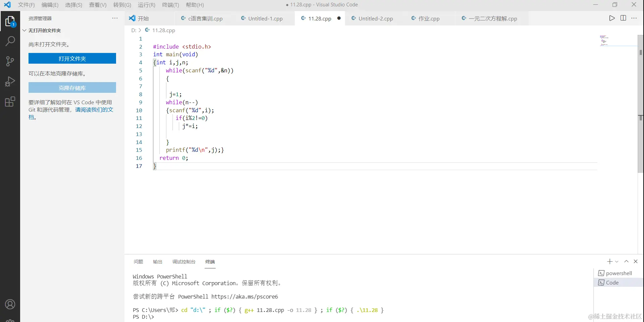Switch to the Untitled-1.cpp tab
Screen dimensions: 644x322
coord(265,18)
